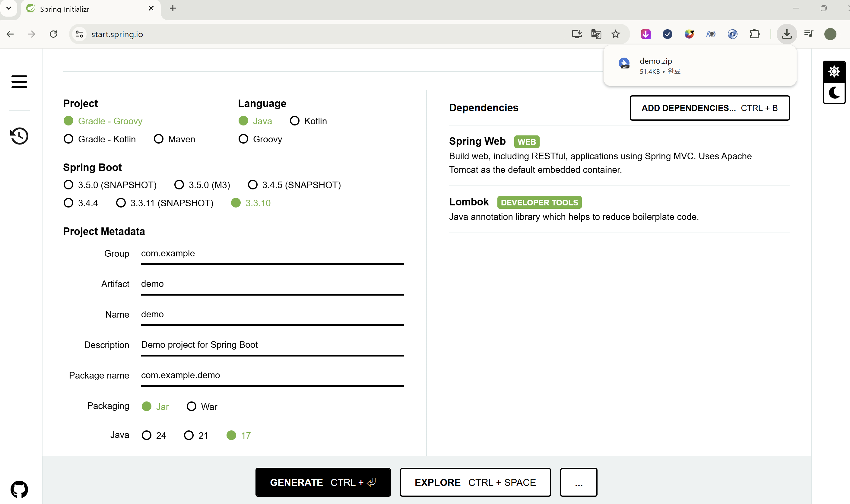This screenshot has width=850, height=504.
Task: Expand the tab search dropdown arrow
Action: pos(9,8)
